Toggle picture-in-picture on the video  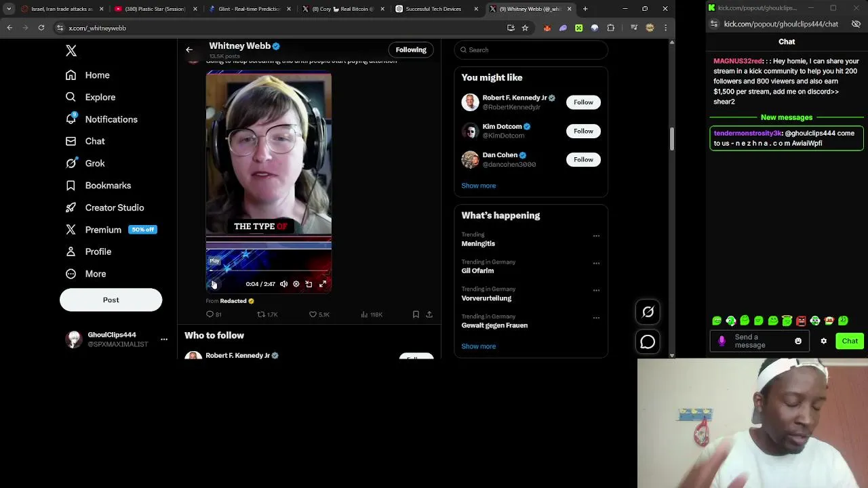[x=309, y=284]
